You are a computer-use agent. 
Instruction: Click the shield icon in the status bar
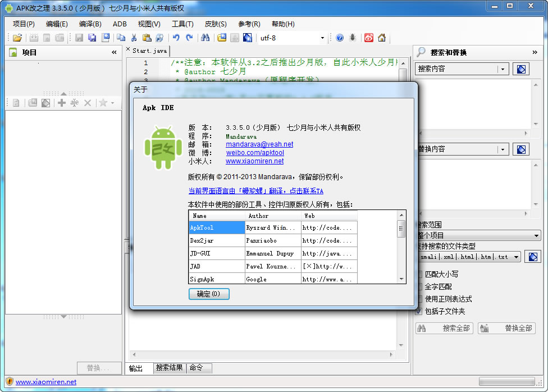coord(10,381)
